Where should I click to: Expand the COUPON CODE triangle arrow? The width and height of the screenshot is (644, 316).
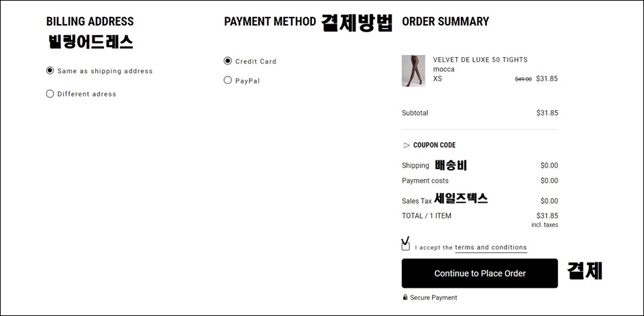[407, 145]
